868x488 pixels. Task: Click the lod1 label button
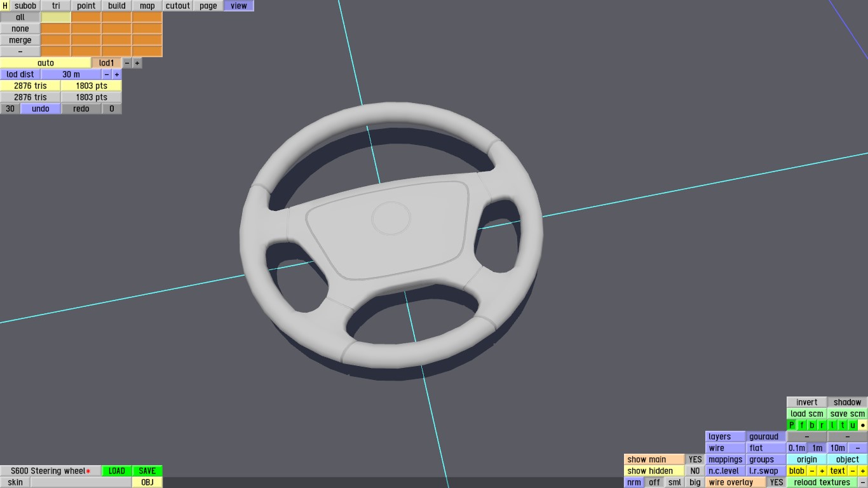[107, 63]
